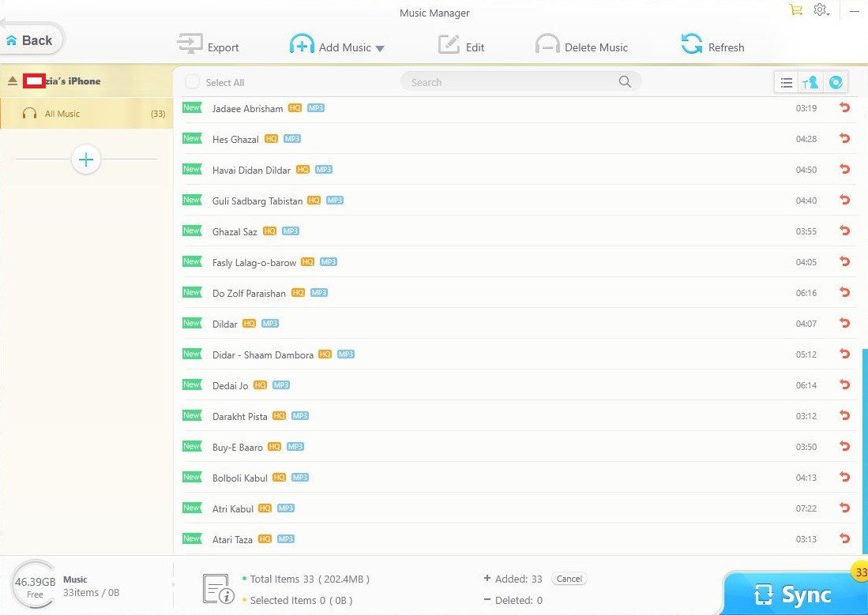This screenshot has height=615, width=868.
Task: Open the shopping cart icon
Action: point(795,9)
